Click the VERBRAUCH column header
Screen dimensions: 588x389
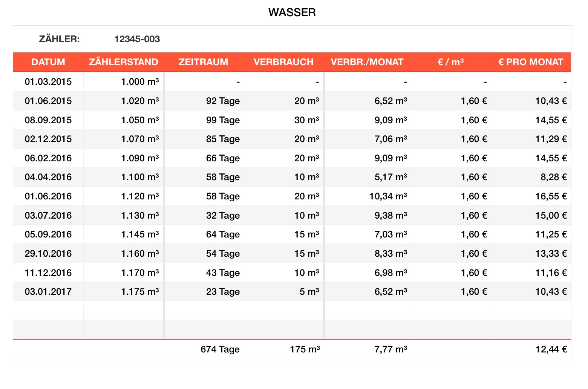[283, 62]
